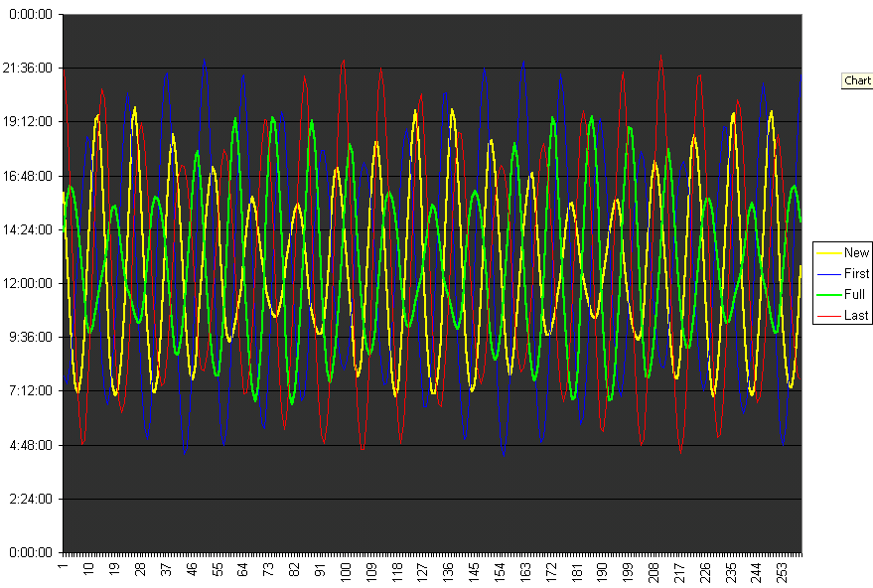The image size is (873, 588).
Task: Click the x-axis label 37
Action: 165,568
